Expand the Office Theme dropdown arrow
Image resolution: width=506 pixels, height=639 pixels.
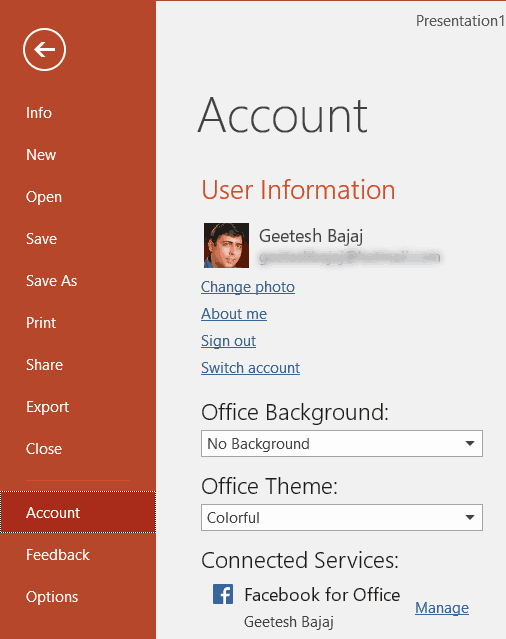click(470, 518)
